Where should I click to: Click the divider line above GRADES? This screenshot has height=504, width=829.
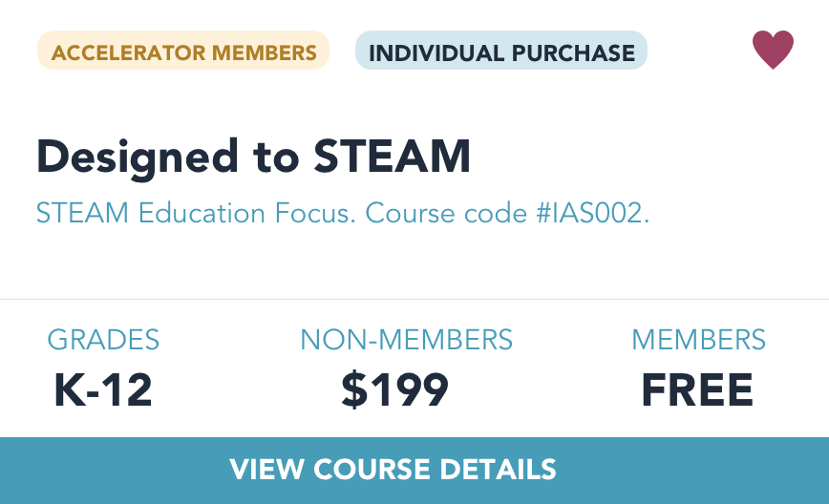pos(414,299)
